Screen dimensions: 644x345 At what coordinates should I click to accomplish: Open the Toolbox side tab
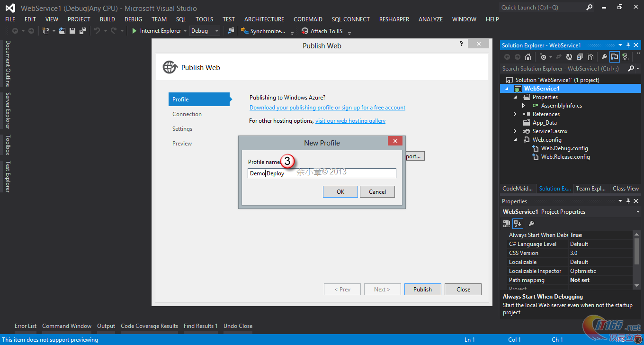[x=8, y=145]
